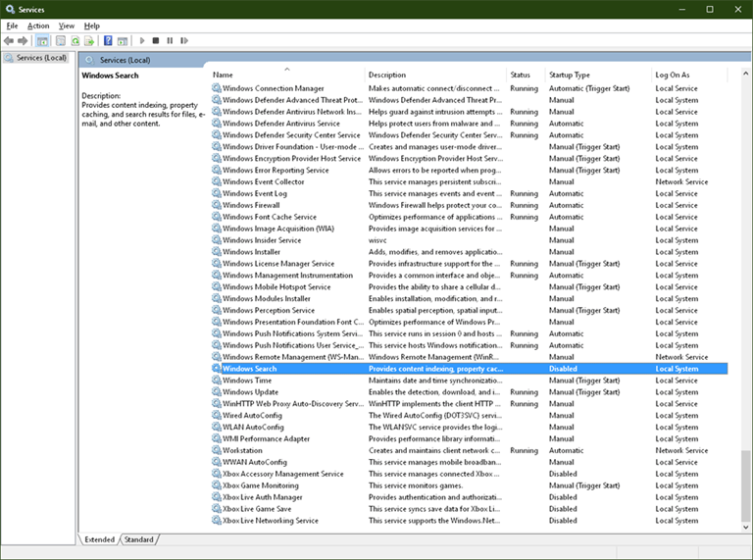Click gear icon of Workstation row
This screenshot has height=560, width=753.
tap(217, 450)
